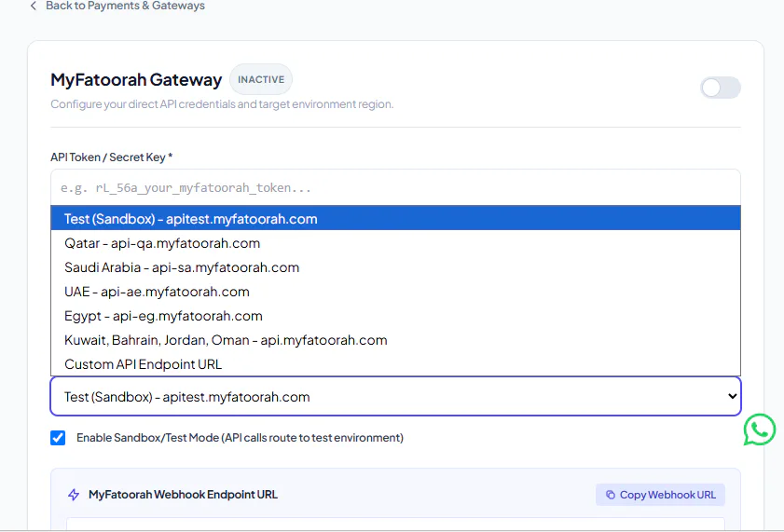Open WhatsApp chat floating icon
Viewport: 784px width, 532px height.
[x=760, y=430]
